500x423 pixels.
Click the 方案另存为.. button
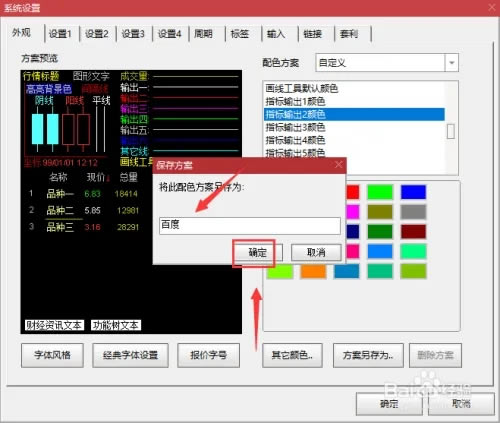[368, 355]
